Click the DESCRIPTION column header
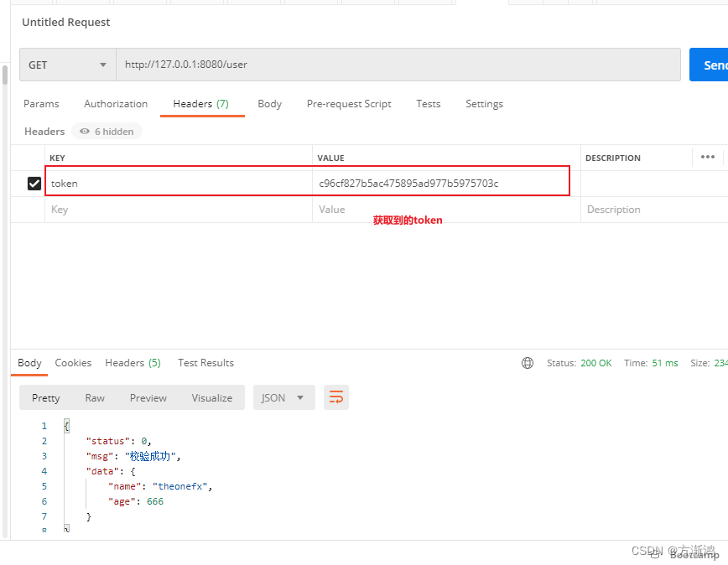Screen dimensions: 728x565 pyautogui.click(x=613, y=158)
